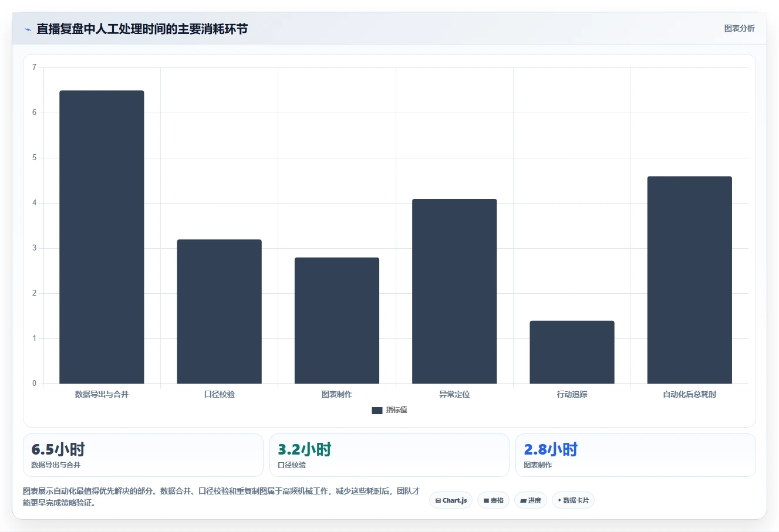The height and width of the screenshot is (532, 779).
Task: Open the 3.2小时 口径校验 card
Action: point(389,455)
